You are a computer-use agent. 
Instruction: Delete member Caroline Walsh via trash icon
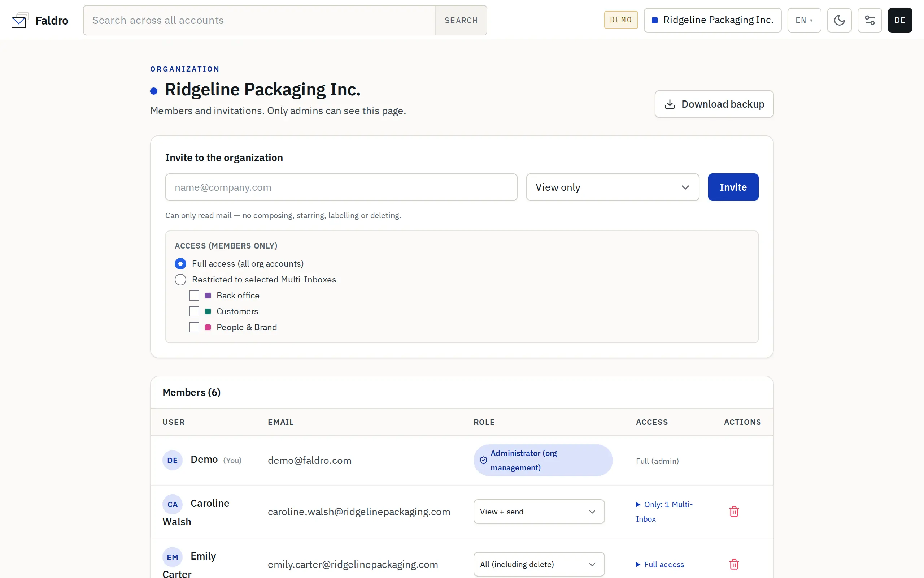(734, 512)
